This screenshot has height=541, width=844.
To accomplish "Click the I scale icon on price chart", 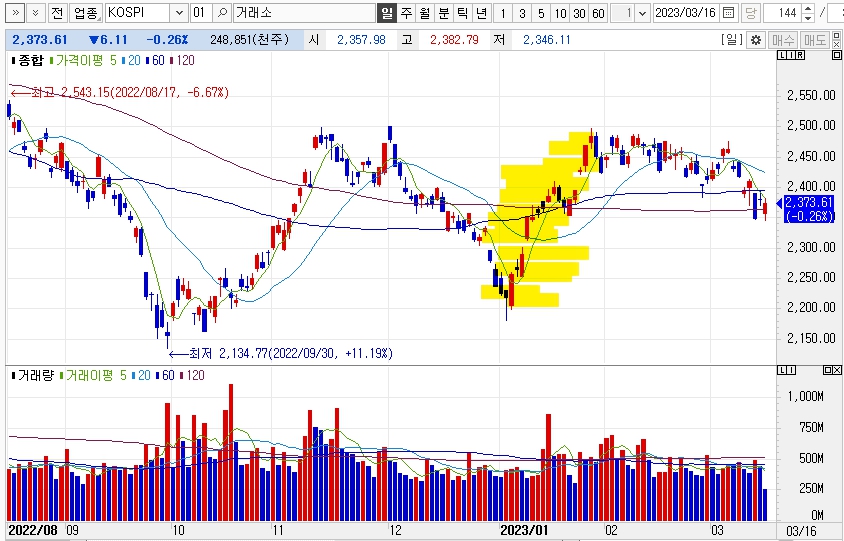I will 791,55.
